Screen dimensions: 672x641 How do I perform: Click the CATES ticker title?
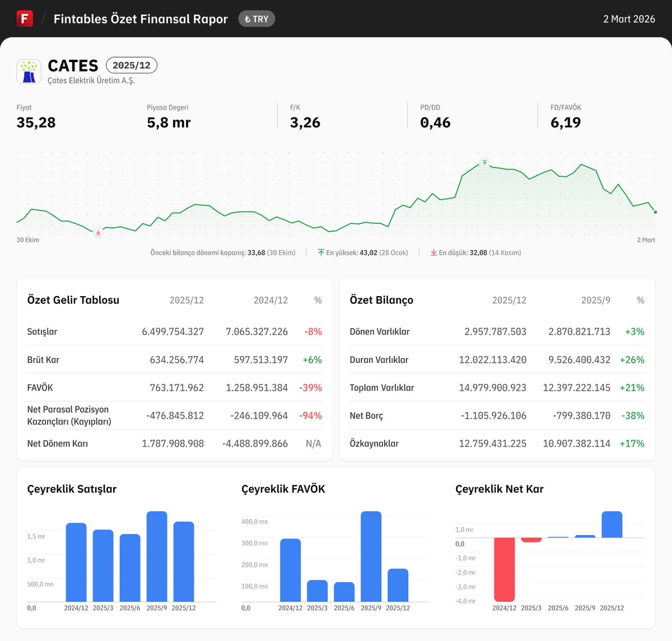point(73,65)
